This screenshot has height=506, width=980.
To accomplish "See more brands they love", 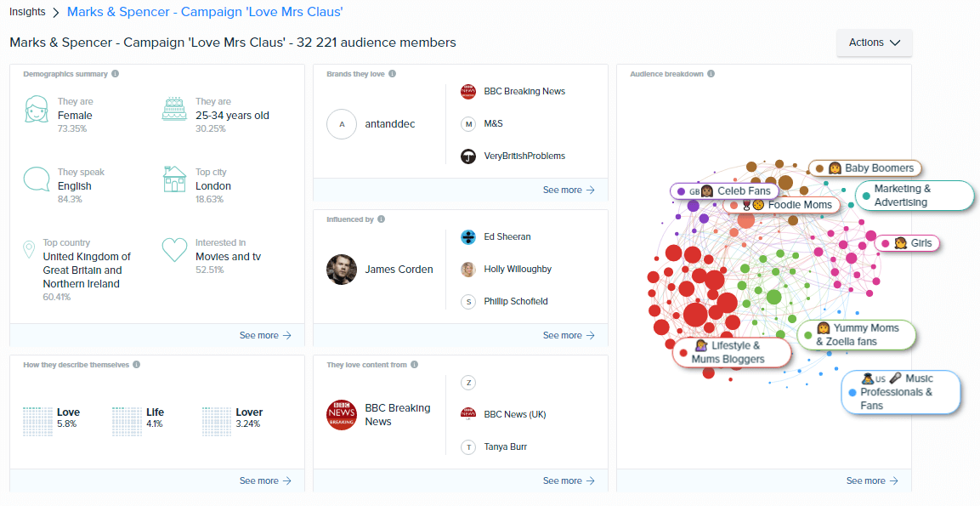I will [569, 190].
